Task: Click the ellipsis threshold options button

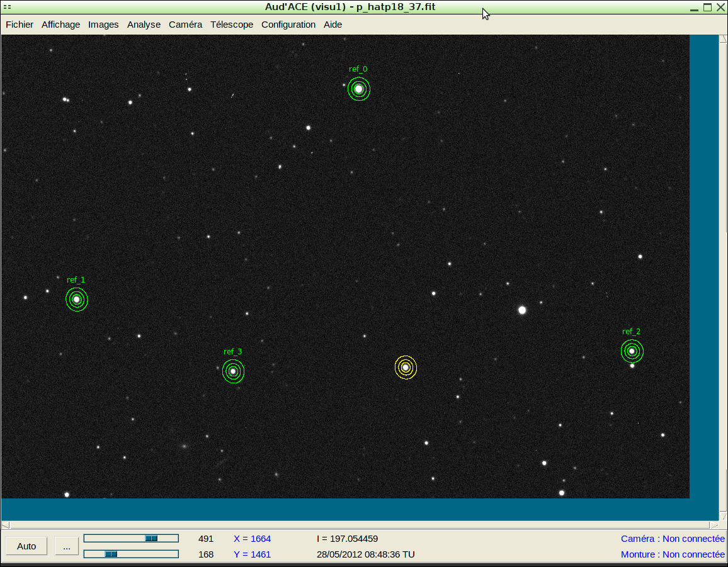Action: point(66,546)
